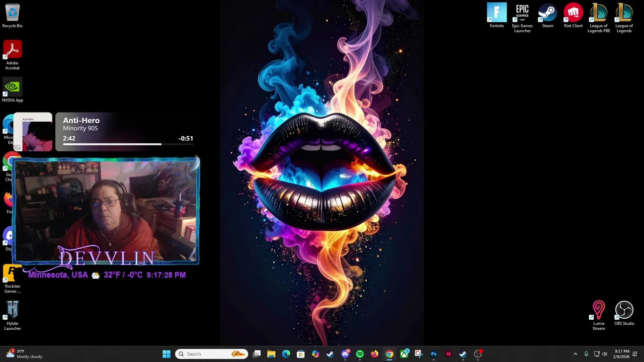Open Task View from the taskbar
This screenshot has height=362, width=644.
point(257,354)
